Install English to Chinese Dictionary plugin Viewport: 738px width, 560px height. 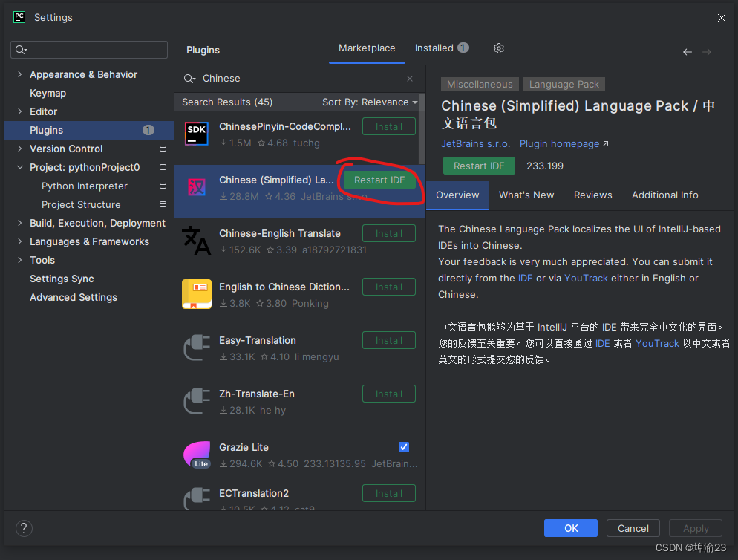coord(389,287)
